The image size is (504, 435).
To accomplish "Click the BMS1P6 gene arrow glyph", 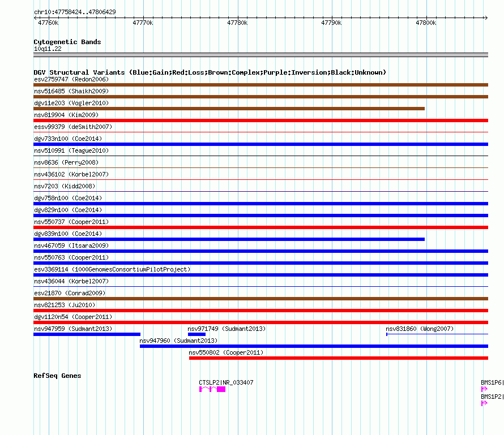I will tap(484, 389).
